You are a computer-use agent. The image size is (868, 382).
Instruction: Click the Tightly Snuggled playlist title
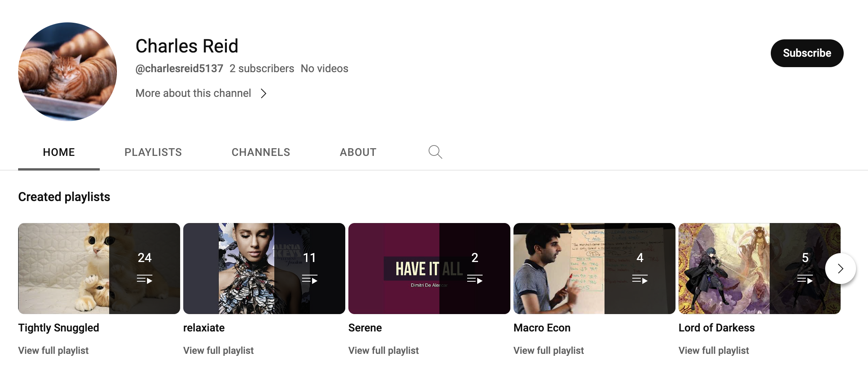pos(59,328)
